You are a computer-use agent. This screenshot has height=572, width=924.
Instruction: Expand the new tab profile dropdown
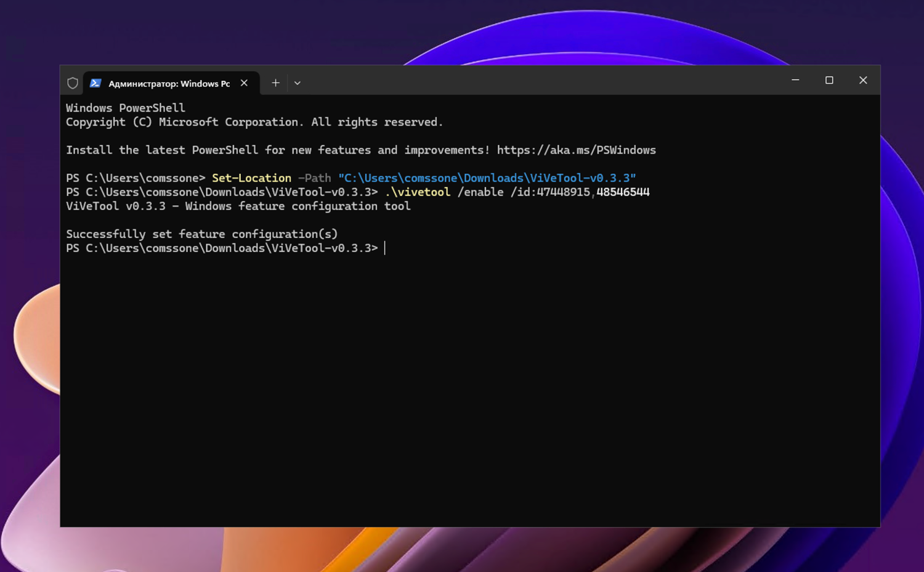coord(298,83)
